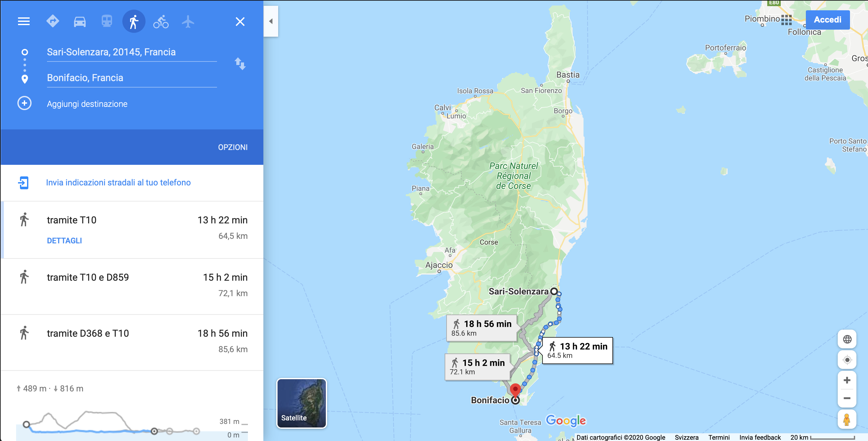Viewport: 868px width, 441px height.
Task: Toggle Satellite map view thumbnail
Action: click(x=302, y=403)
